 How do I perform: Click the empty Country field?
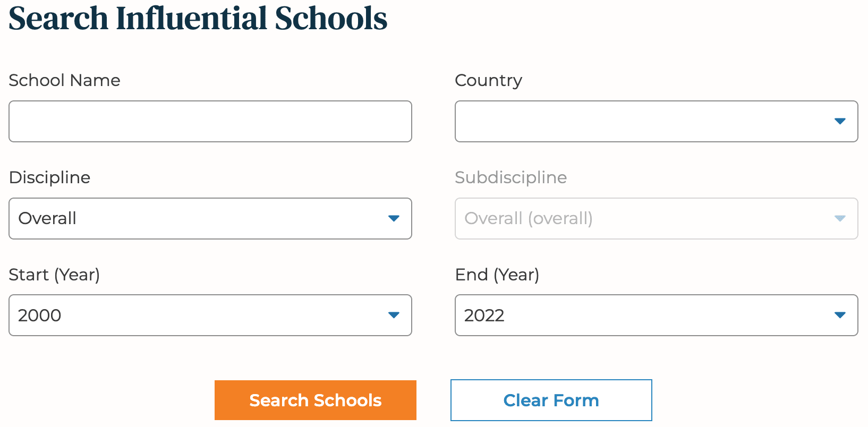pos(637,121)
